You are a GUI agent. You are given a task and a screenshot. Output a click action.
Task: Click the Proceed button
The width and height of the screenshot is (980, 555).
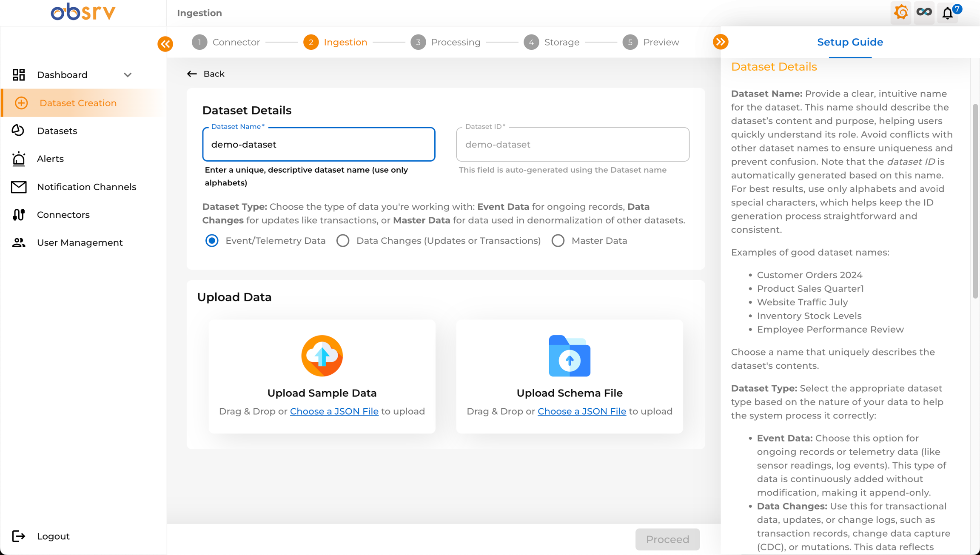[x=667, y=539]
